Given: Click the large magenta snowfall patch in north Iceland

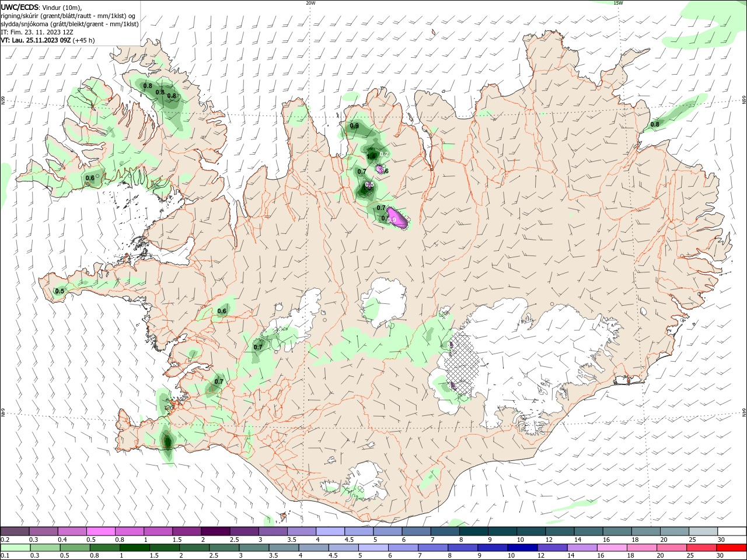Looking at the screenshot, I should coord(398,217).
